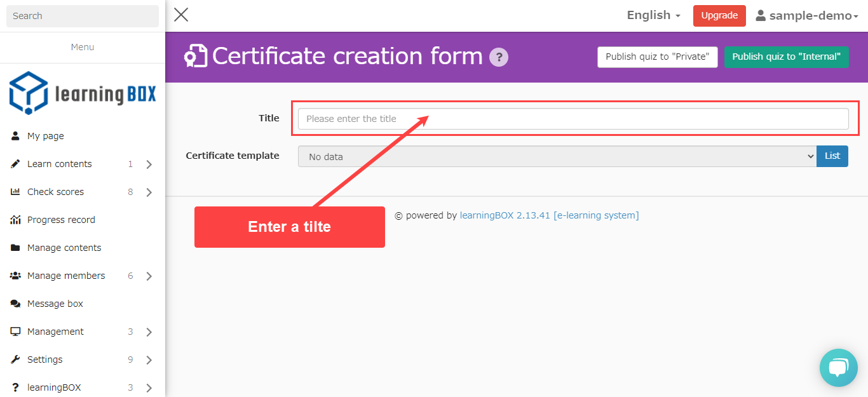Click the learningBOX logo
Viewport: 868px width, 397px height.
83,93
